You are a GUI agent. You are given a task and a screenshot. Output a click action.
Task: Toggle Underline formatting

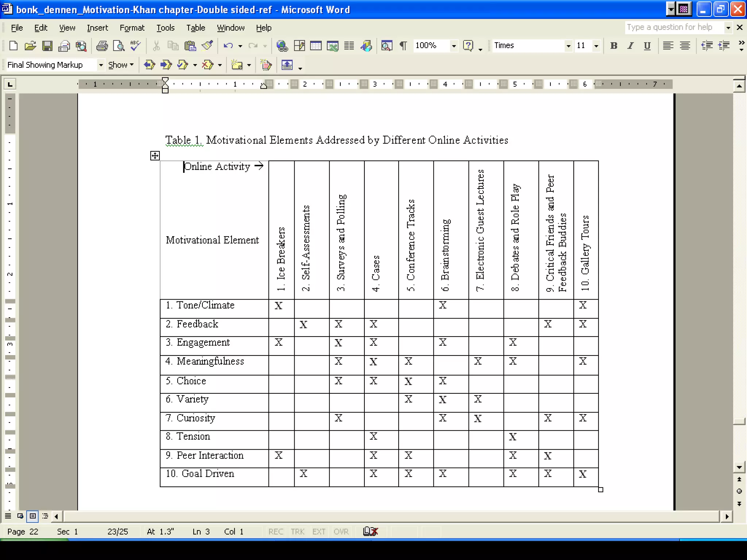point(647,46)
